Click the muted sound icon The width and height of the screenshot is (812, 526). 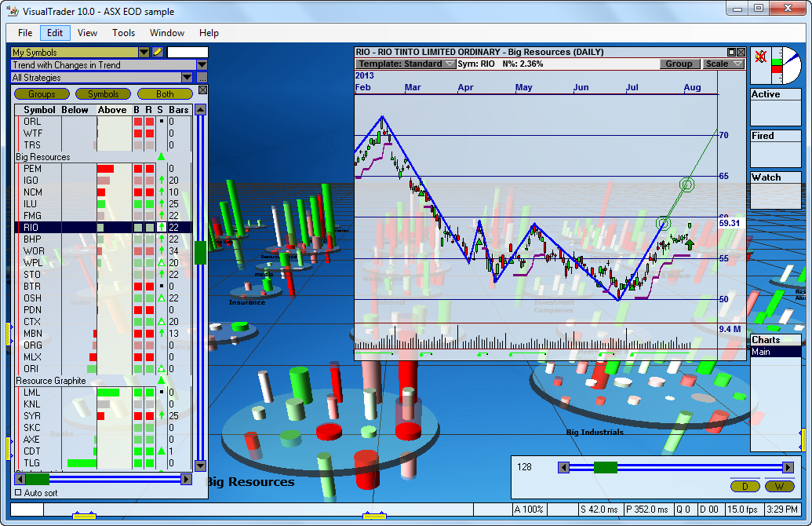click(760, 57)
